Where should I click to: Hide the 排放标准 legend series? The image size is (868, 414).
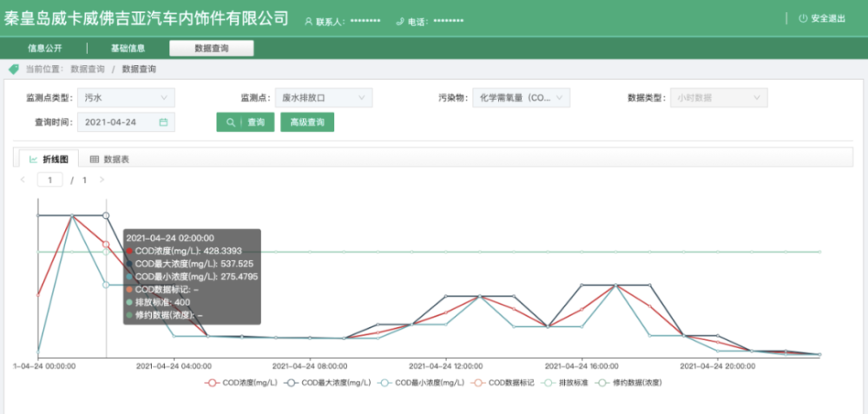click(x=564, y=382)
